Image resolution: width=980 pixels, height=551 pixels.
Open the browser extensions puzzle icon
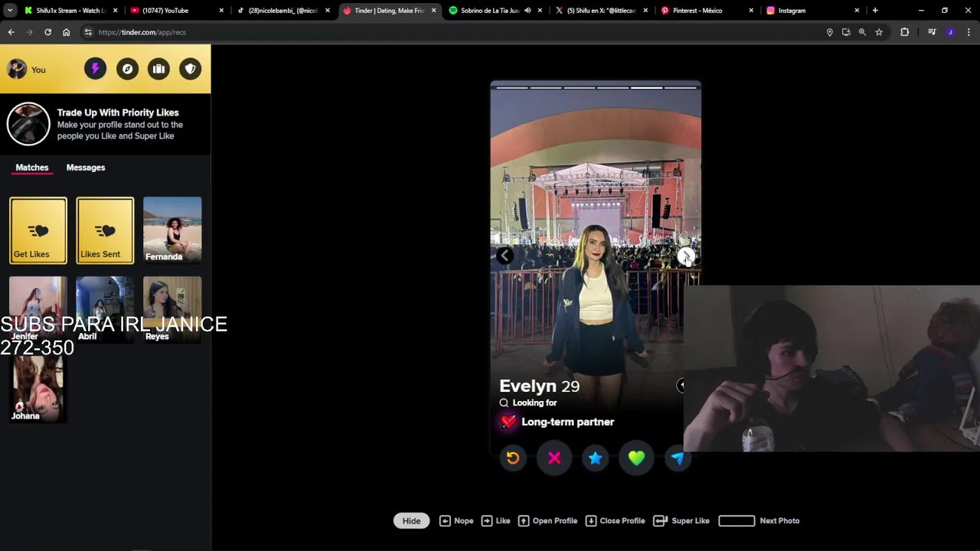coord(904,32)
